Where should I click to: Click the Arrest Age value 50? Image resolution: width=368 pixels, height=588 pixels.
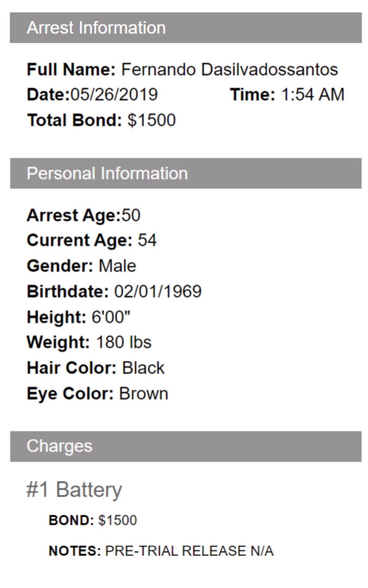[131, 215]
